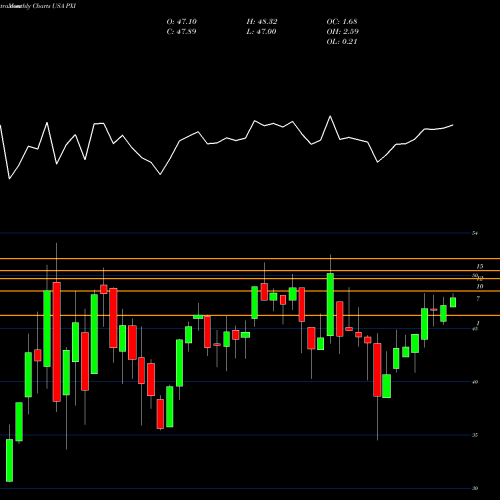Click the Monthly Charts USA PXI title
Screen dimensions: 500x500
pos(43,6)
